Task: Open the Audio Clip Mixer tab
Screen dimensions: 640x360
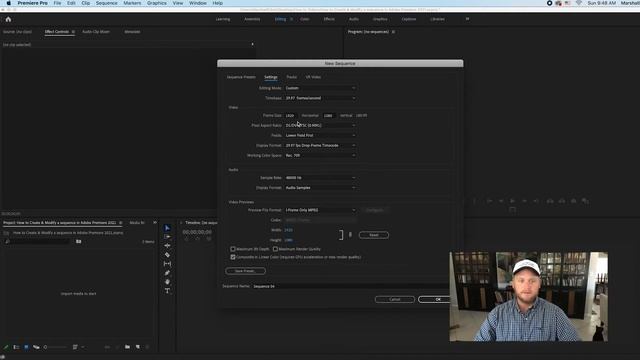Action: tap(96, 32)
